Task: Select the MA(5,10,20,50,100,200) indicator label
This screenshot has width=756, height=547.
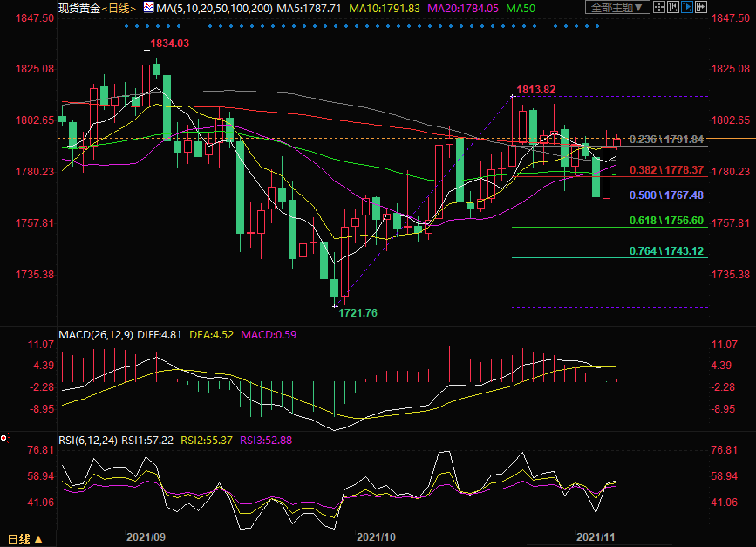Action: tap(214, 8)
